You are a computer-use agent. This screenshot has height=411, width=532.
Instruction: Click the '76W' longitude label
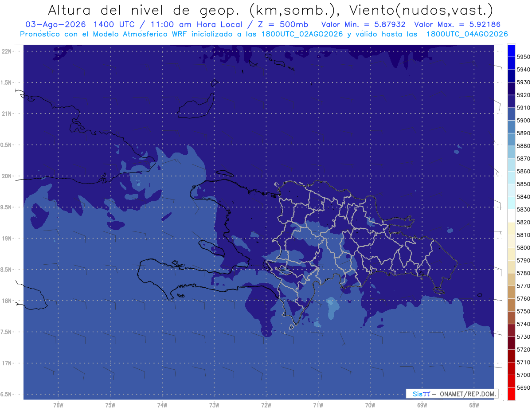tap(58, 405)
